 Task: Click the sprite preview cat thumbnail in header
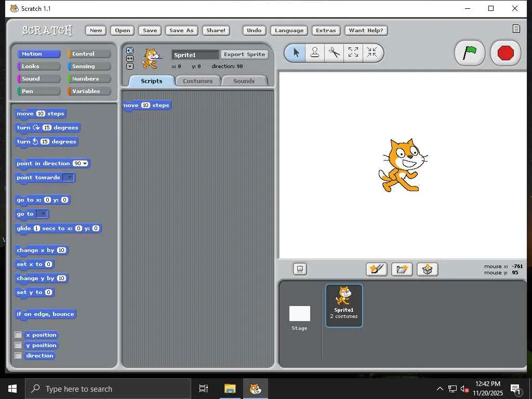(151, 59)
